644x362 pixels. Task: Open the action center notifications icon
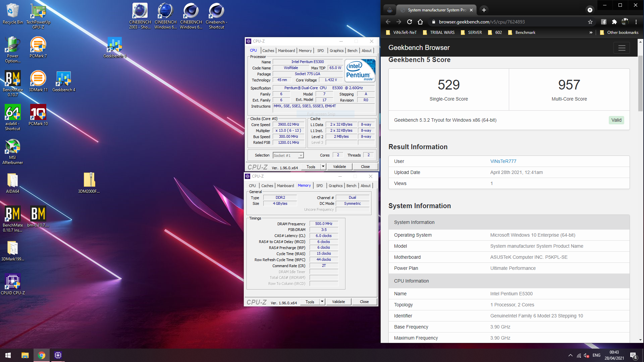[634, 355]
